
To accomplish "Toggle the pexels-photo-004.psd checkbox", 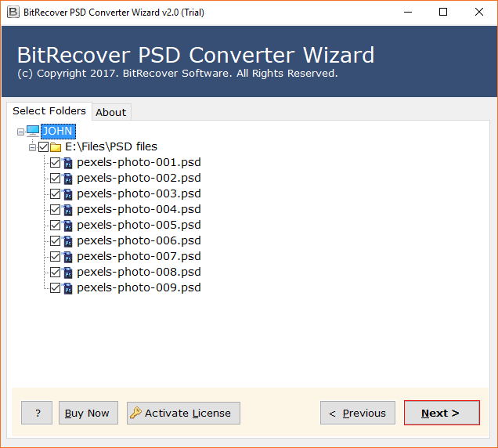I will coord(56,210).
